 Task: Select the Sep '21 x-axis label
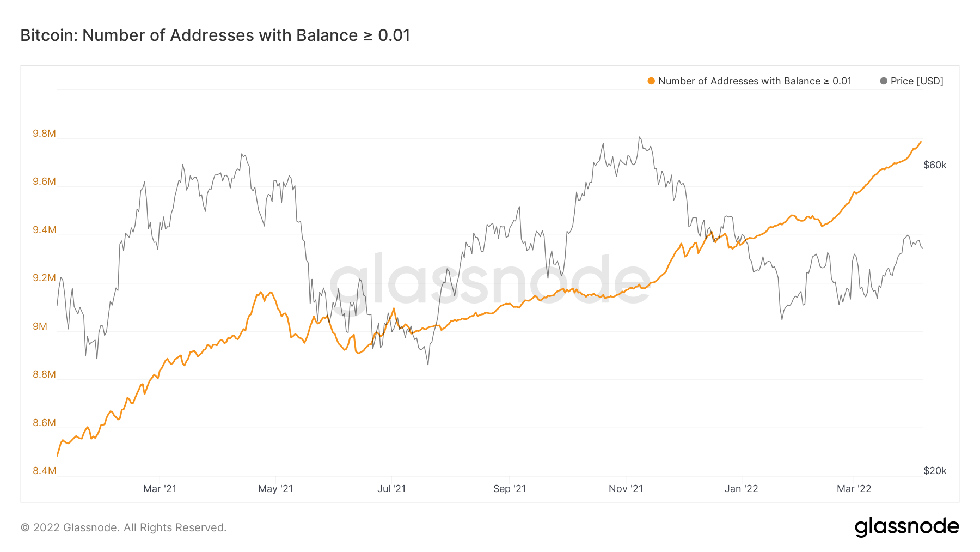click(x=510, y=489)
